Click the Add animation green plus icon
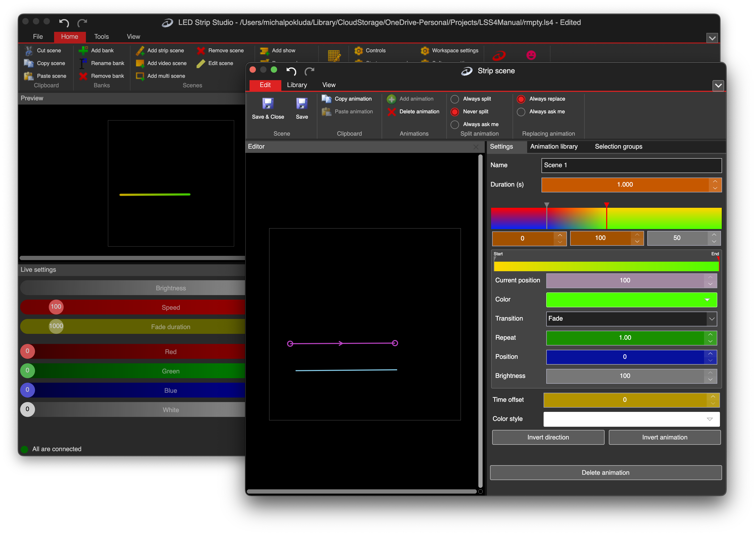Viewport: 756px width, 535px height. (391, 99)
